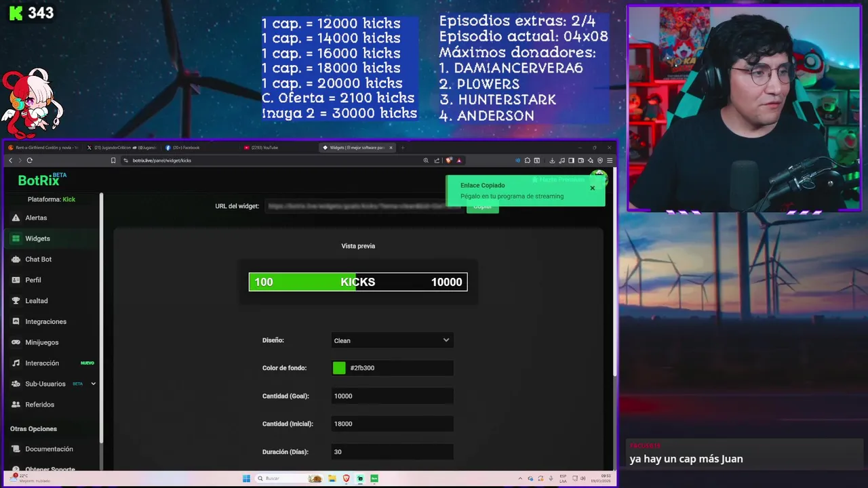The height and width of the screenshot is (488, 868).
Task: Click the BotRix logo
Action: pyautogui.click(x=42, y=180)
